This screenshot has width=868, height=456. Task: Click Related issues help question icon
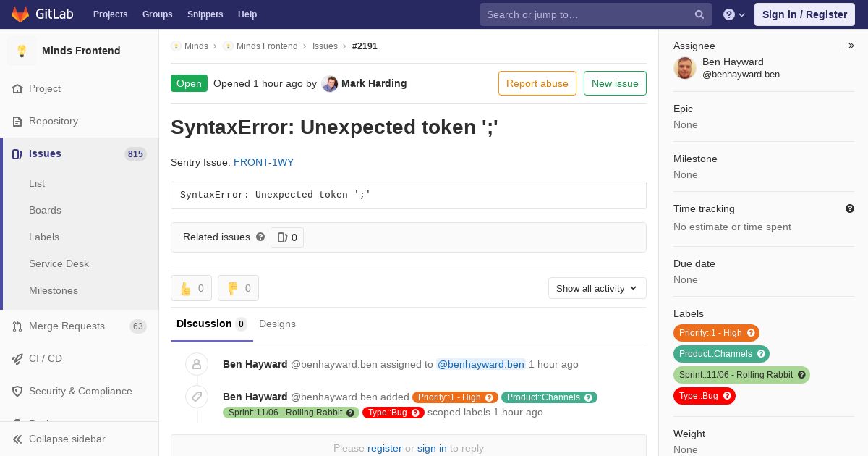point(260,237)
